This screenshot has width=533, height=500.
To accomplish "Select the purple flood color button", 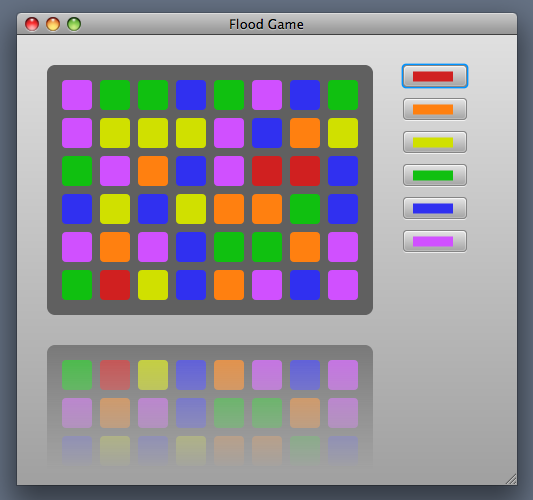I will 435,241.
